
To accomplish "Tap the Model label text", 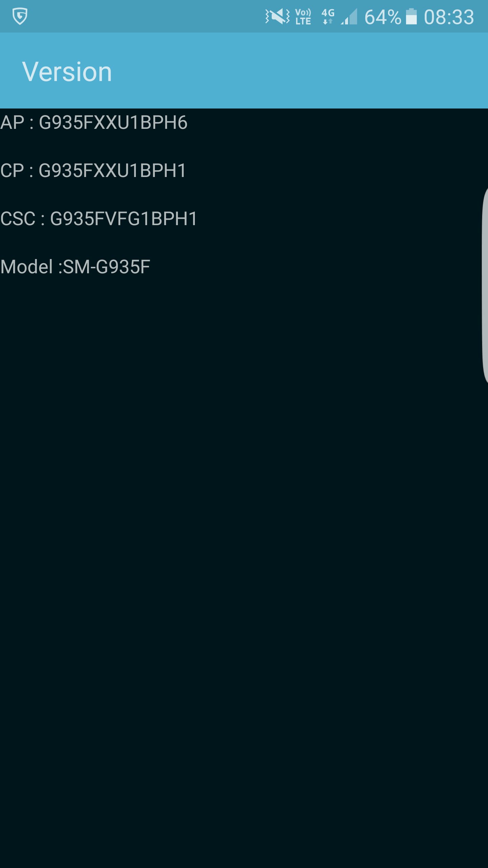I will [26, 267].
